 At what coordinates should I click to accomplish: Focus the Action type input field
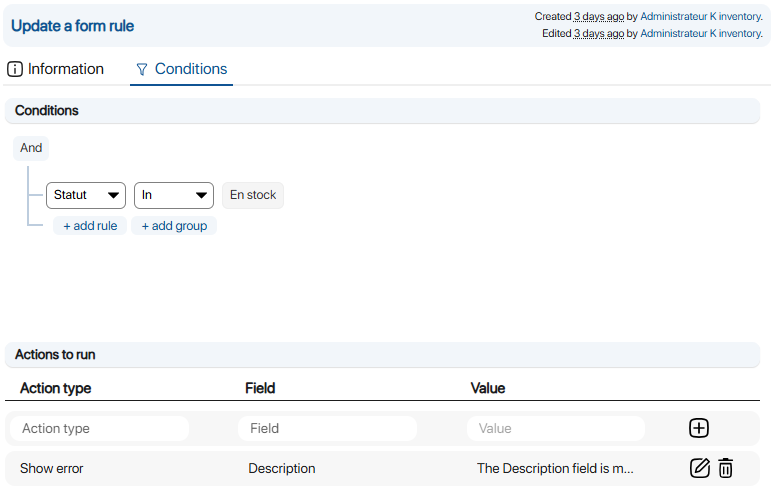(99, 428)
